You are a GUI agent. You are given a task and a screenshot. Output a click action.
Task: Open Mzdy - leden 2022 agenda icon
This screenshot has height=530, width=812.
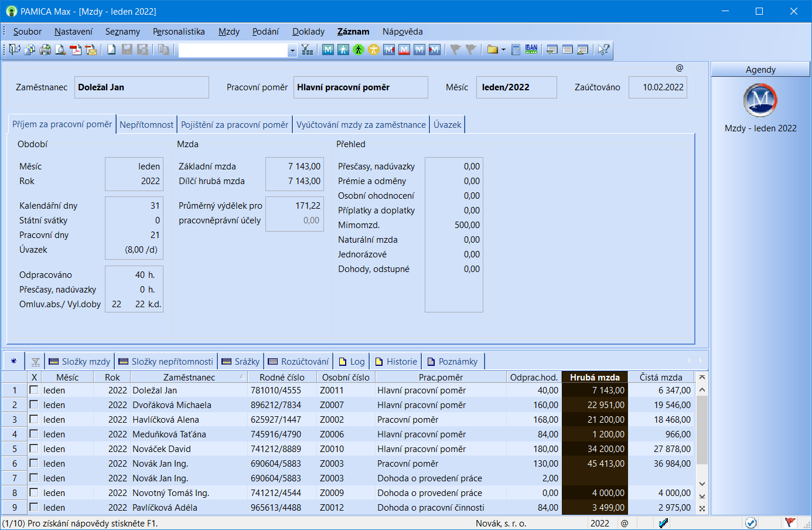click(x=760, y=101)
